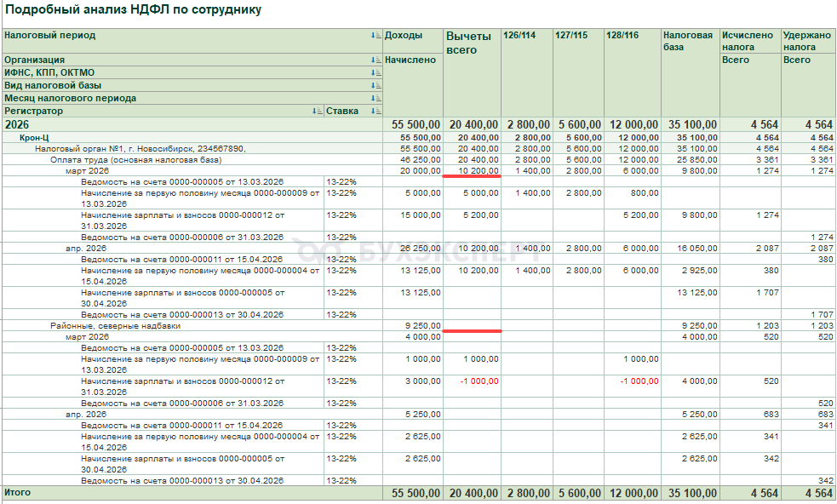This screenshot has width=837, height=504.
Task: Select the 127/115 column header
Action: (x=578, y=72)
